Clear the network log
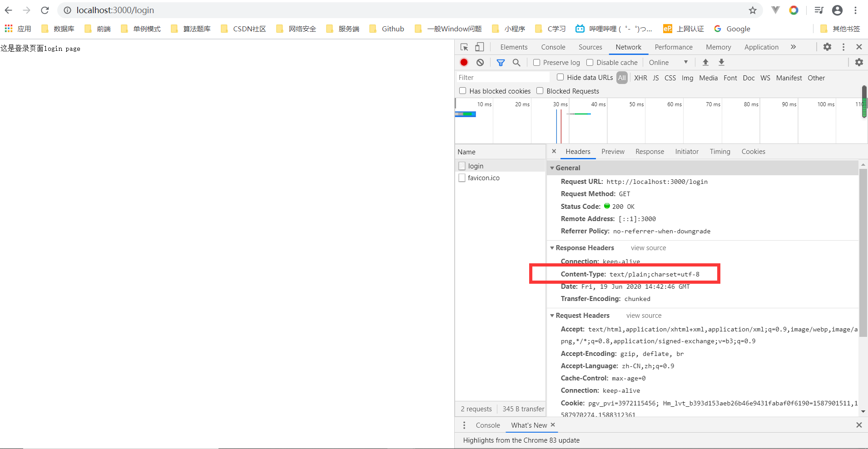This screenshot has width=868, height=449. [480, 62]
